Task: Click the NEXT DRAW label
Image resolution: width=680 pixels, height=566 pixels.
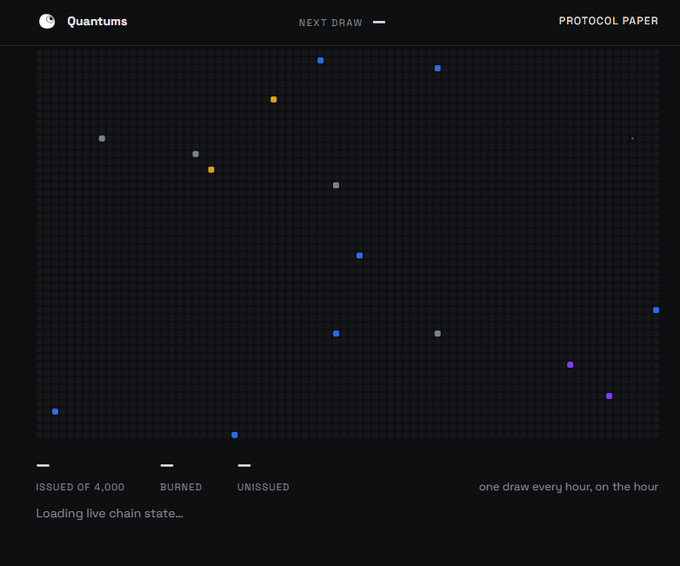Action: click(330, 23)
